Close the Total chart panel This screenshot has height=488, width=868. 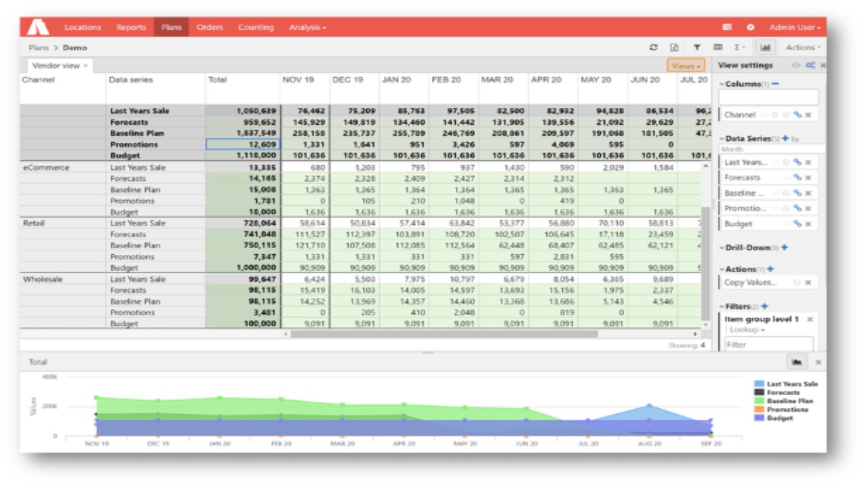818,362
